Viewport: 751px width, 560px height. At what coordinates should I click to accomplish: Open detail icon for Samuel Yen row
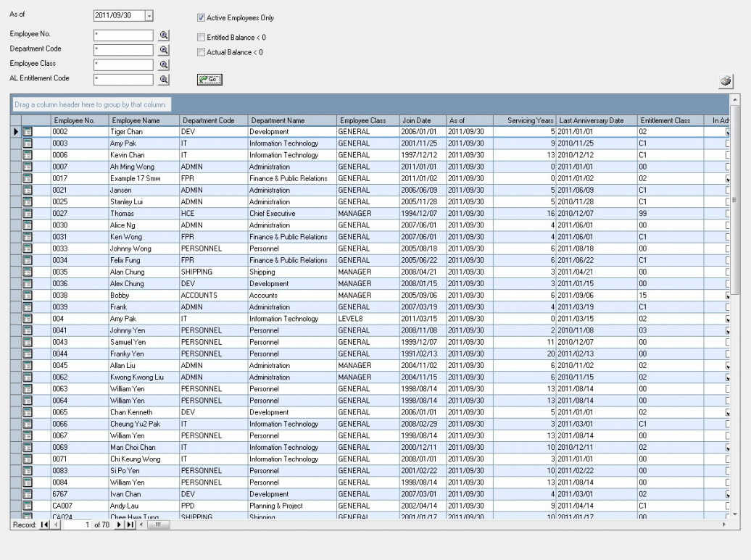[x=28, y=342]
